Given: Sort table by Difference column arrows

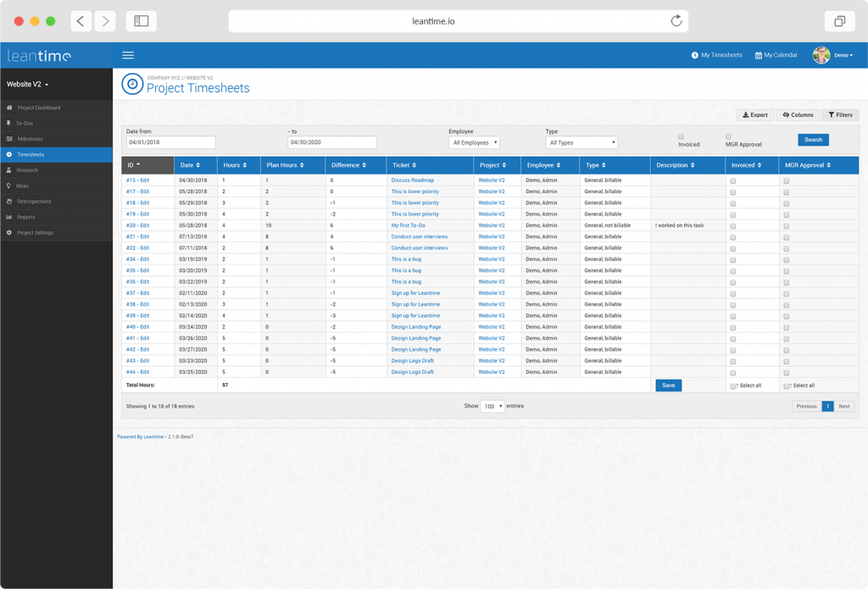Looking at the screenshot, I should pyautogui.click(x=364, y=165).
